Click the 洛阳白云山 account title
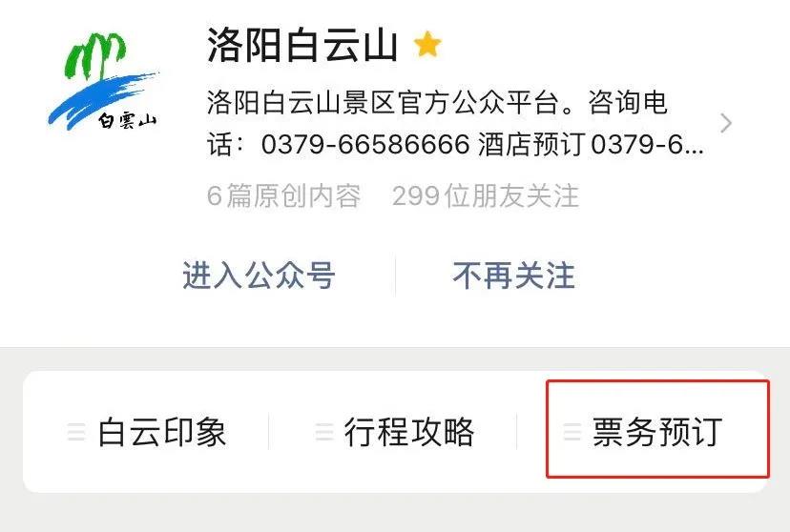 [x=302, y=44]
